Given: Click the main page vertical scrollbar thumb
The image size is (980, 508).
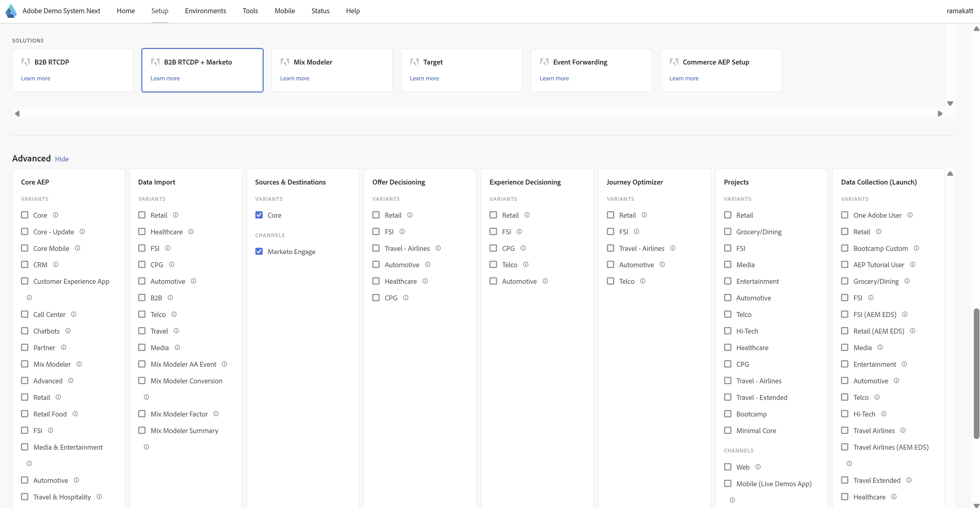Looking at the screenshot, I should pyautogui.click(x=976, y=373).
